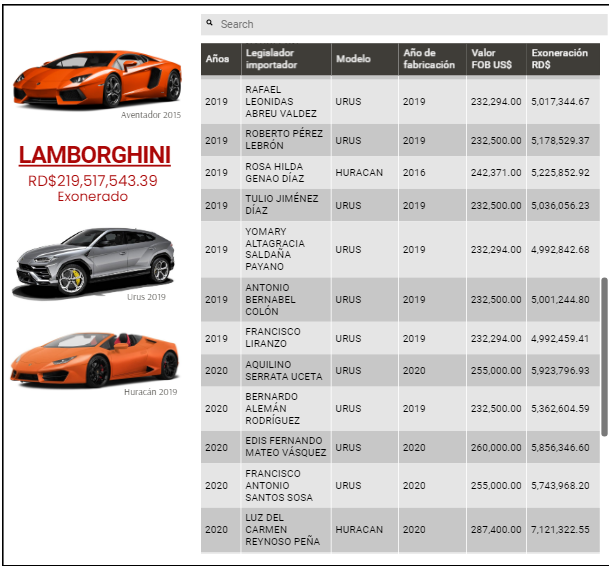Image resolution: width=609 pixels, height=568 pixels.
Task: Focus the Search input field
Action: (404, 24)
